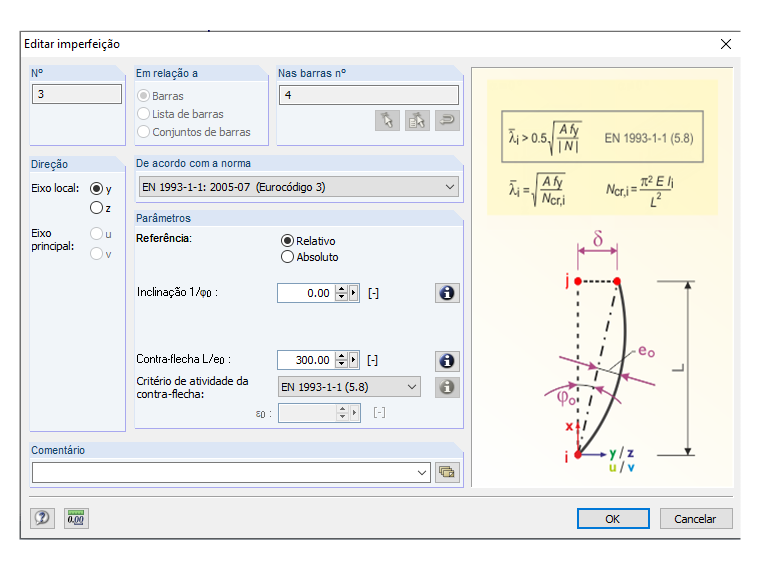This screenshot has width=760, height=570.
Task: Click the pick members graphically icon
Action: [387, 120]
